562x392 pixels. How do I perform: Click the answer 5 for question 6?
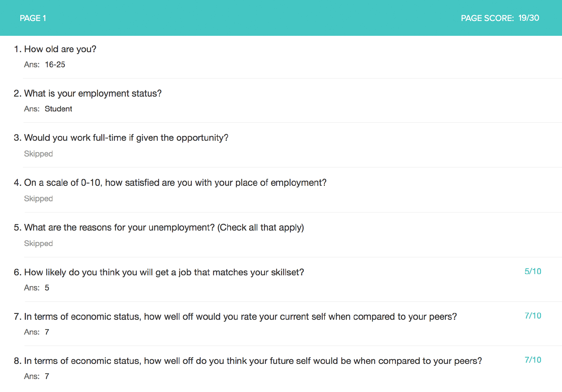pyautogui.click(x=47, y=288)
